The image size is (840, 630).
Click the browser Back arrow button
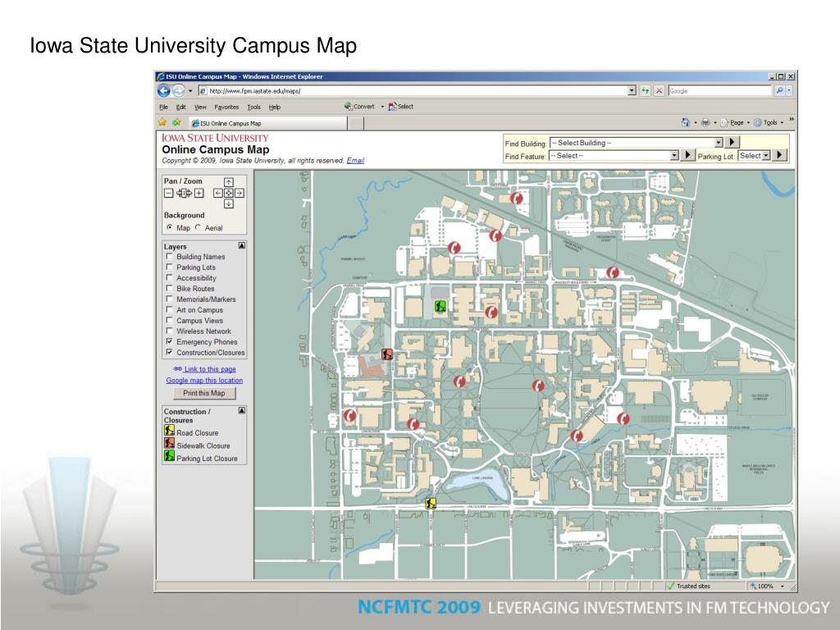pos(163,91)
